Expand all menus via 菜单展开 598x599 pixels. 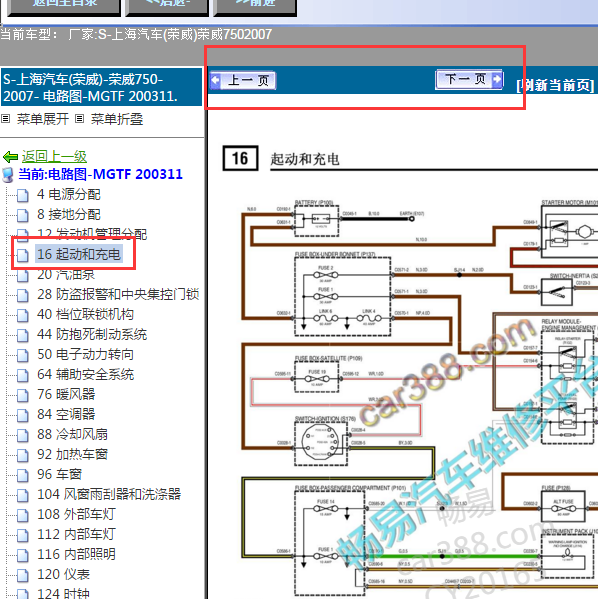pyautogui.click(x=42, y=119)
